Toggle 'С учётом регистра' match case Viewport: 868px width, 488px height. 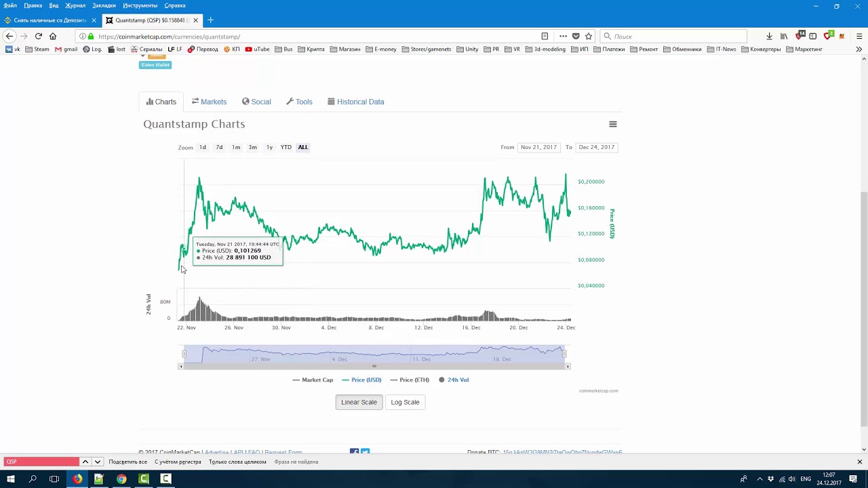(x=178, y=462)
